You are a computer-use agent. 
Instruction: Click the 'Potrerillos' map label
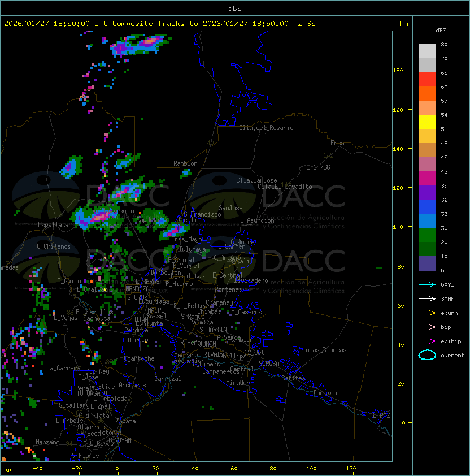[x=94, y=311]
